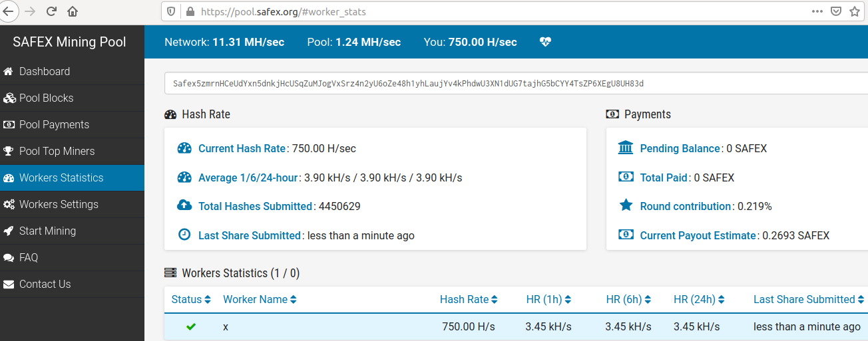The width and height of the screenshot is (868, 341).
Task: Open the Dashboard menu item
Action: (x=72, y=71)
